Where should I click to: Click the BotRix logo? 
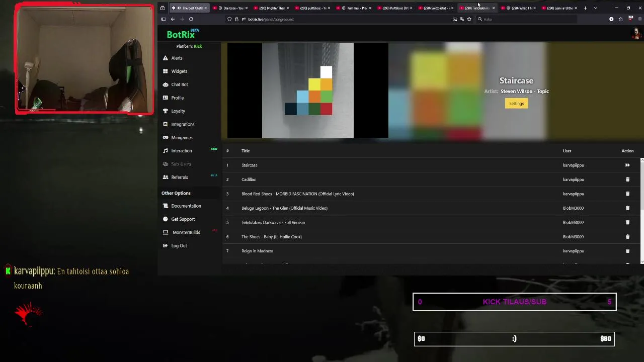[x=183, y=34]
